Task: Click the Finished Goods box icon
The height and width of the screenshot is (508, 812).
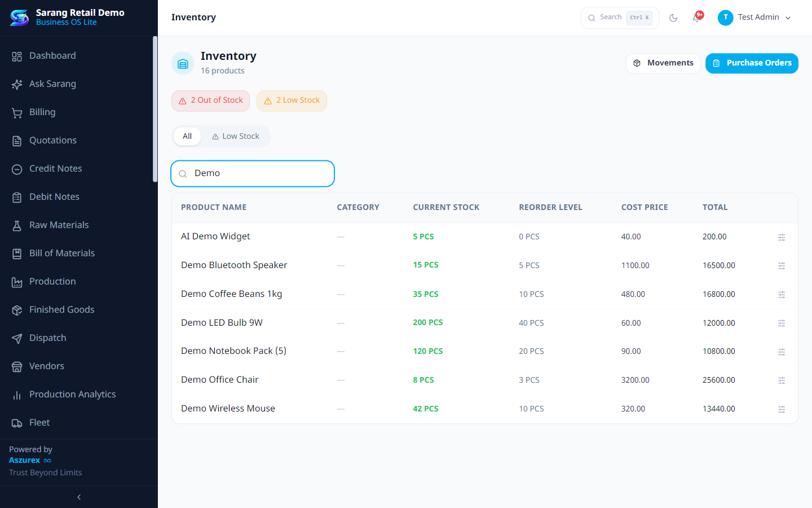Action: [17, 310]
